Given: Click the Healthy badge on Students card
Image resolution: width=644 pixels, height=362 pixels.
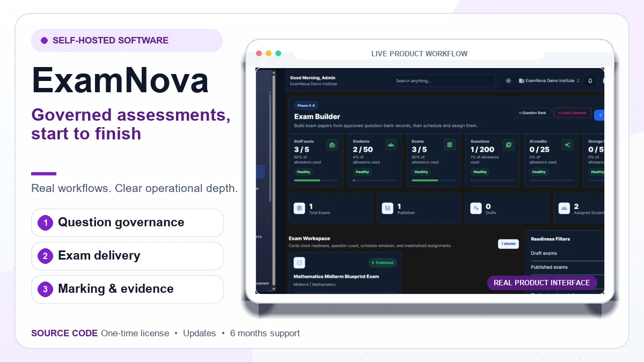Looking at the screenshot, I should tap(362, 172).
